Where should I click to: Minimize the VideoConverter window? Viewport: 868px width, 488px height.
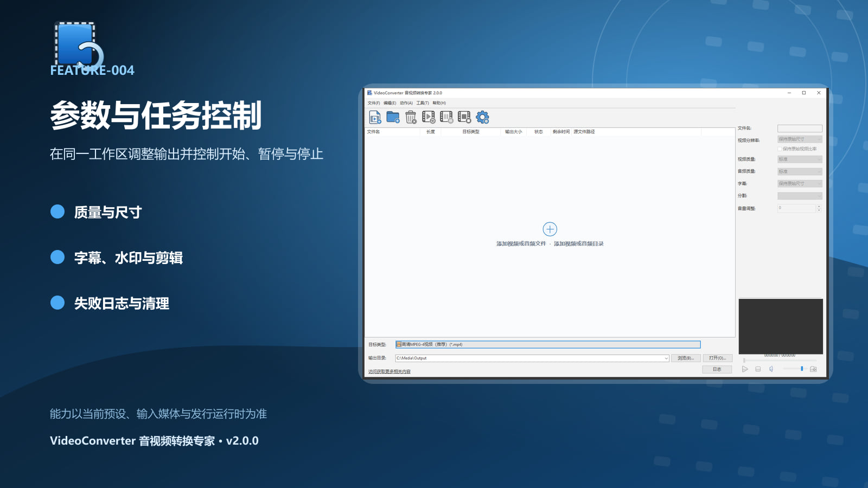coord(789,93)
